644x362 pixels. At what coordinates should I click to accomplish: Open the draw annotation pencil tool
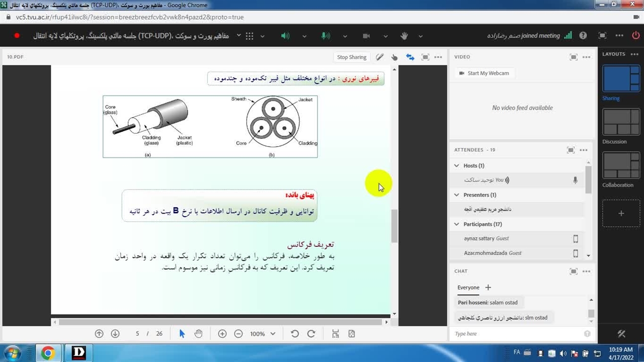click(380, 57)
